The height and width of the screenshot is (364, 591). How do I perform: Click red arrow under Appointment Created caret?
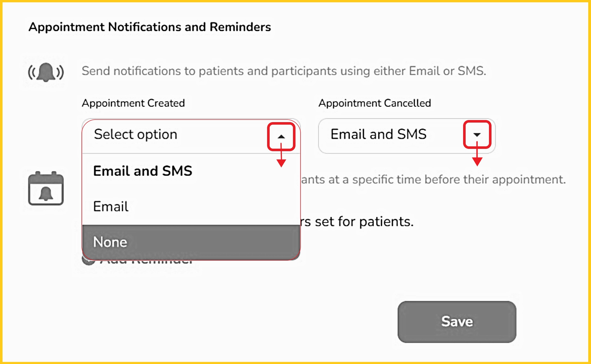coord(281,162)
